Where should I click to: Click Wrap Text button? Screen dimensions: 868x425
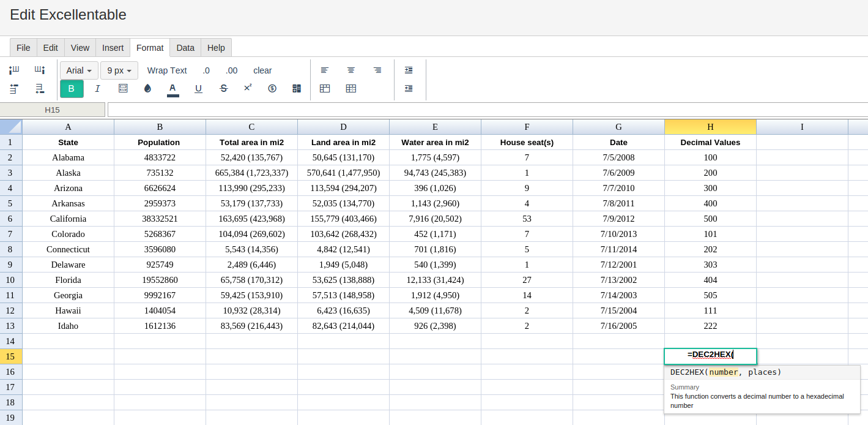[167, 70]
